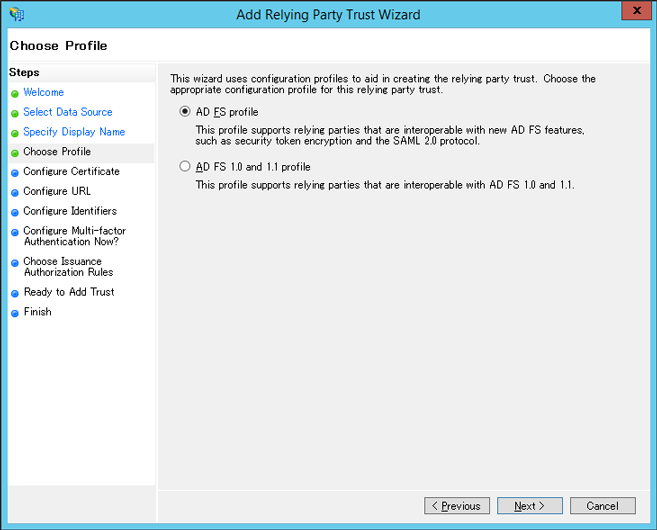Open the Specify Display Name step

(x=74, y=132)
